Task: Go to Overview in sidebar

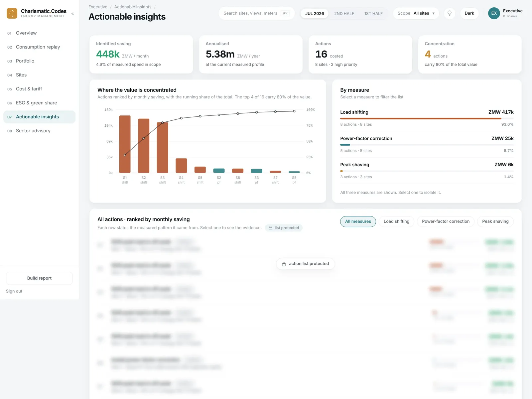Action: [x=39, y=33]
